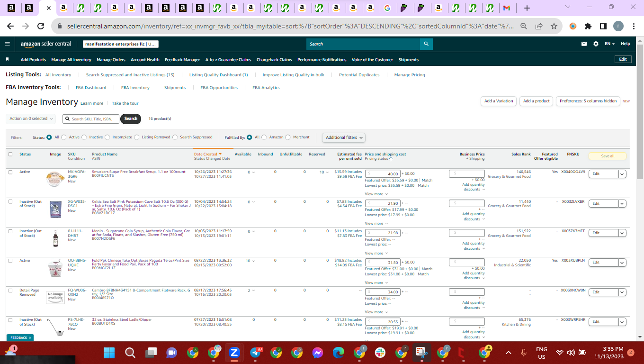644x364 pixels.
Task: Select the Smuckers Sugar Free Syrup row checkbox
Action: click(x=10, y=172)
